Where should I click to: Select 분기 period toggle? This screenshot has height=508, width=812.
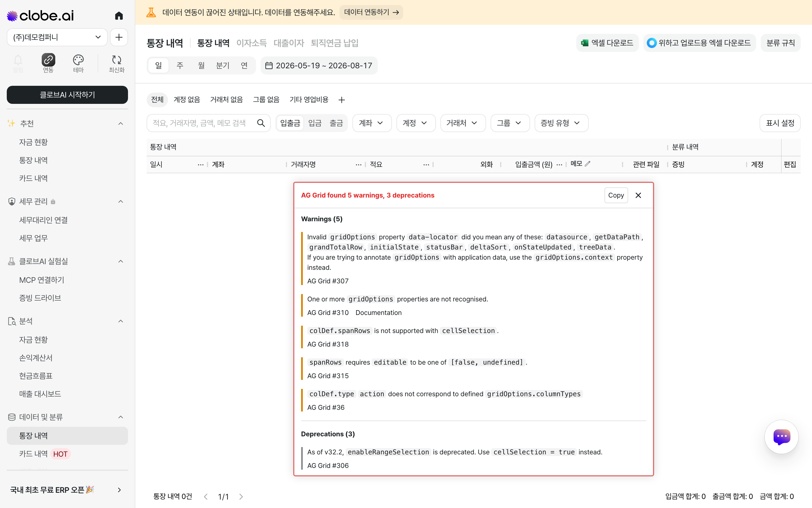(223, 65)
